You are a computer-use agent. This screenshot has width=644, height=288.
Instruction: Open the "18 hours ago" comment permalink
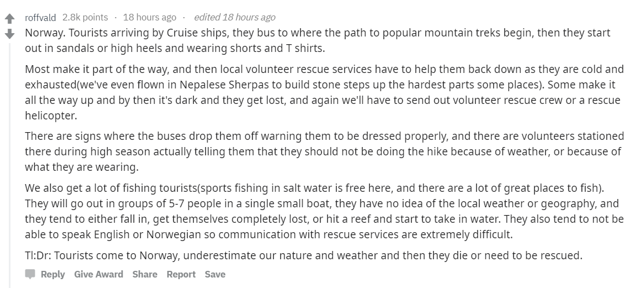[x=150, y=17]
